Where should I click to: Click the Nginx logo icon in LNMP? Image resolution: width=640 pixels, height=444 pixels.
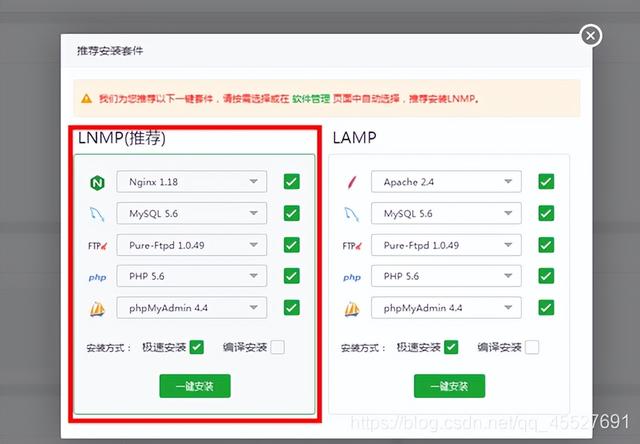click(x=97, y=182)
